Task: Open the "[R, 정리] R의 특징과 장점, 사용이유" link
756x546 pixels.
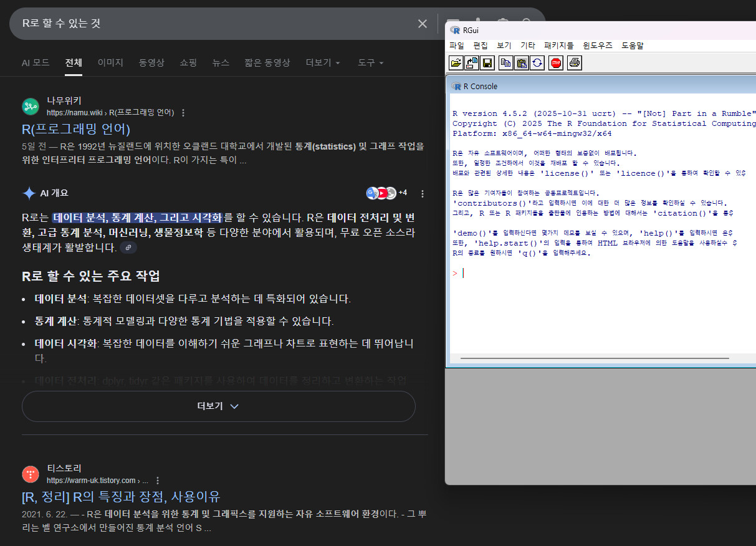Action: point(120,497)
